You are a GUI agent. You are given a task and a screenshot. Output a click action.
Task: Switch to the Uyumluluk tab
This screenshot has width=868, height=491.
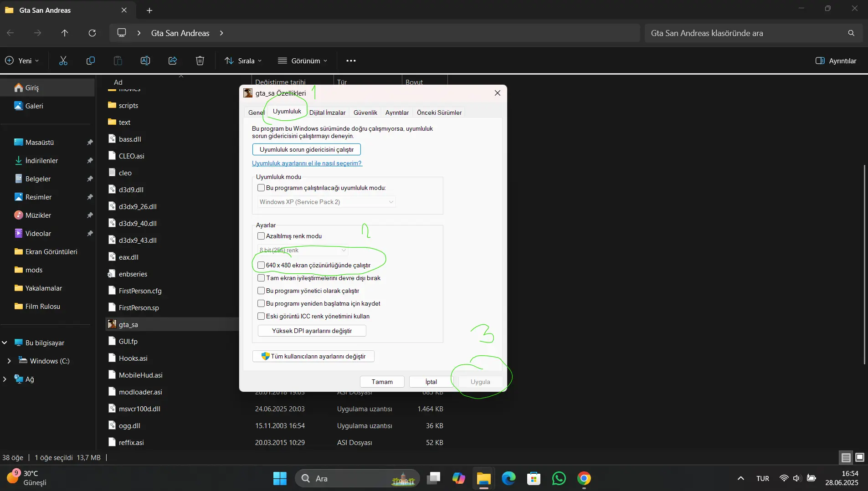tap(287, 111)
